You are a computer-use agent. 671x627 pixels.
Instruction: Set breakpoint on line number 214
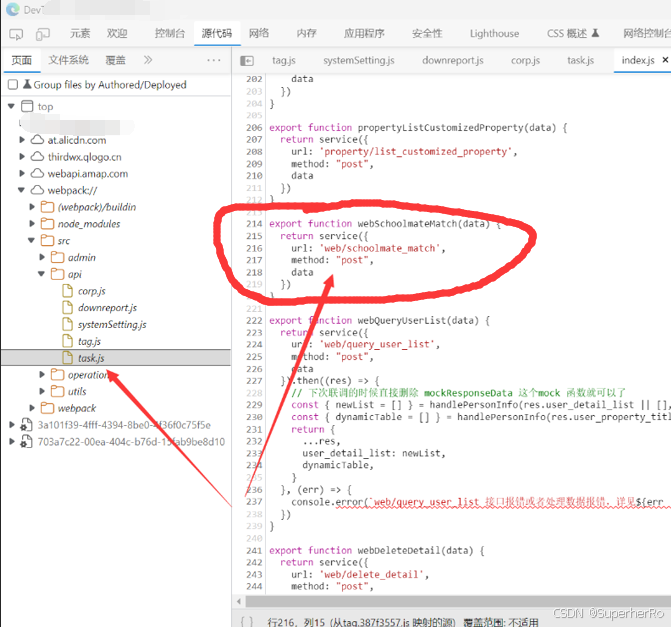click(254, 223)
